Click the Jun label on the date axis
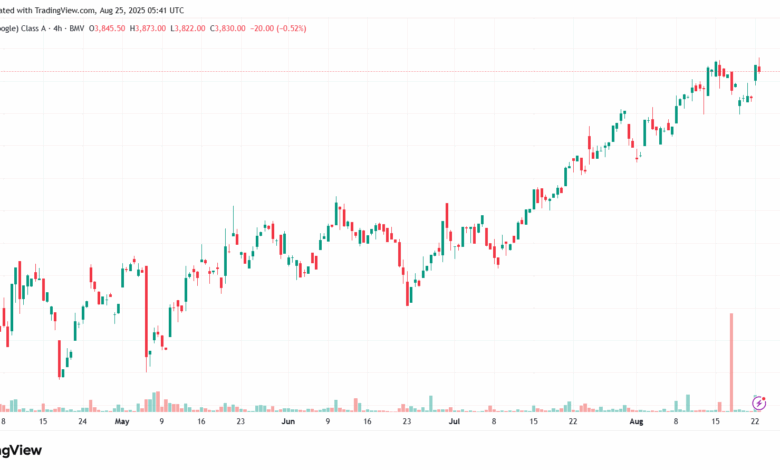Screen dimensions: 780x470 [288, 421]
